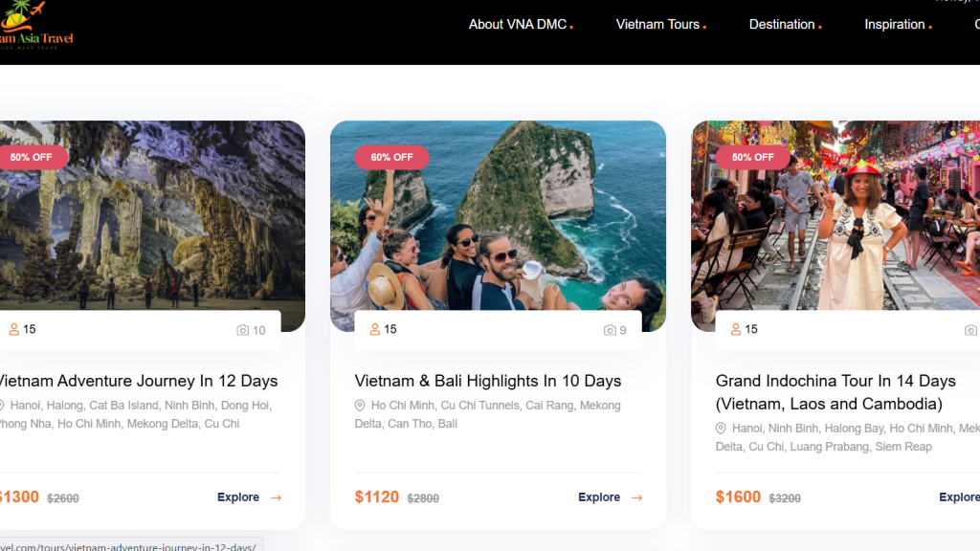Click the crossed-out $2800 original price

[423, 498]
